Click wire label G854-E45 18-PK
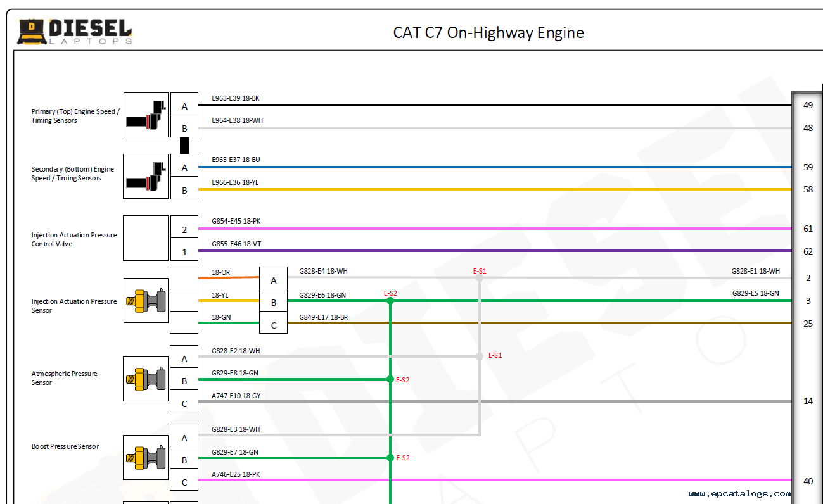 236,221
